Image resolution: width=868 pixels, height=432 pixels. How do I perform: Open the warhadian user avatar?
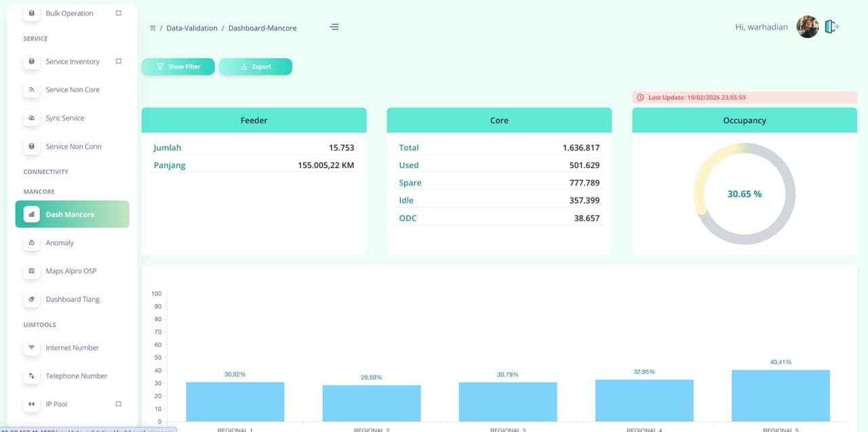pyautogui.click(x=807, y=27)
